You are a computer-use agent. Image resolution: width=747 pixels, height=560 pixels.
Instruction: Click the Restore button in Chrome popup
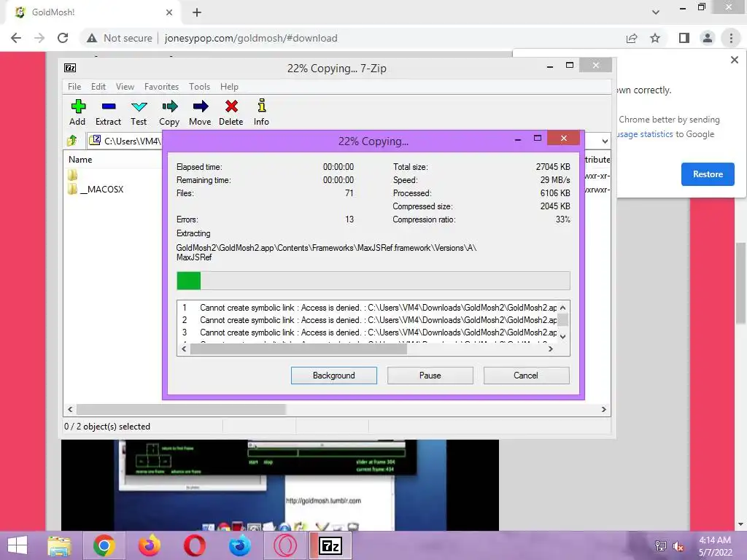pyautogui.click(x=708, y=174)
